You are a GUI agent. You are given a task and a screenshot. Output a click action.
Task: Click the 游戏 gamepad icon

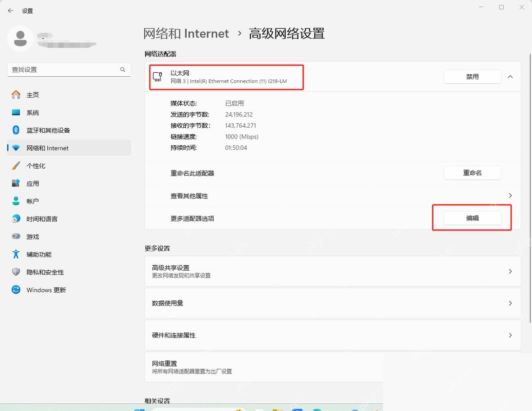tap(16, 236)
